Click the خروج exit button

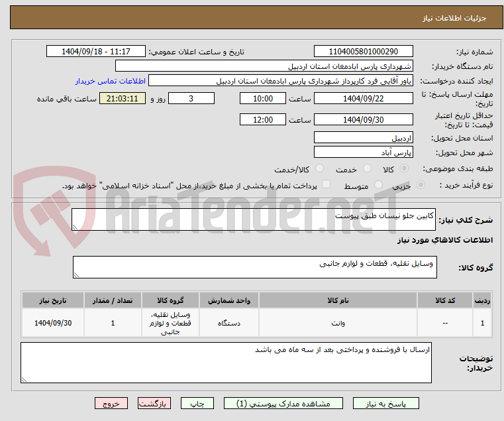(x=111, y=403)
